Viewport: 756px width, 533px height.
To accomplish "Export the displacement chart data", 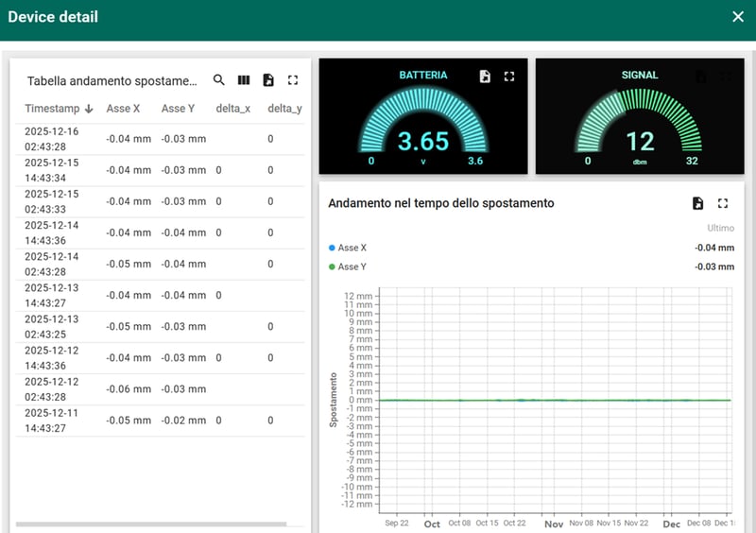I will pyautogui.click(x=697, y=203).
